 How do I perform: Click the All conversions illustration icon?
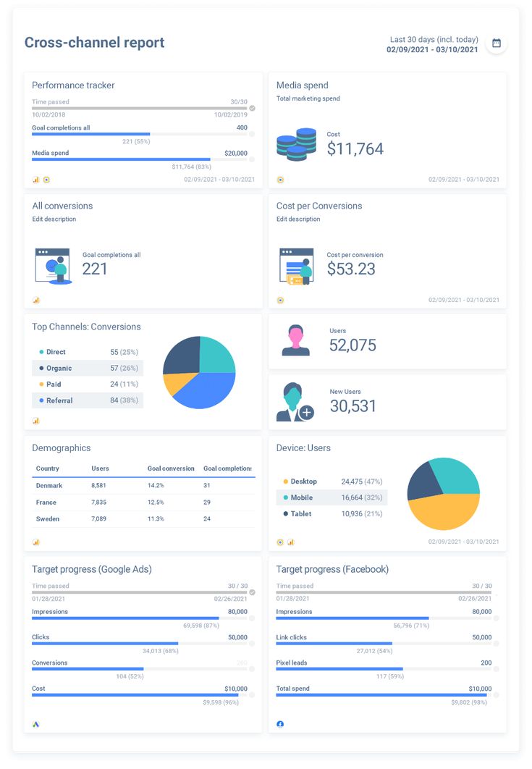point(53,266)
